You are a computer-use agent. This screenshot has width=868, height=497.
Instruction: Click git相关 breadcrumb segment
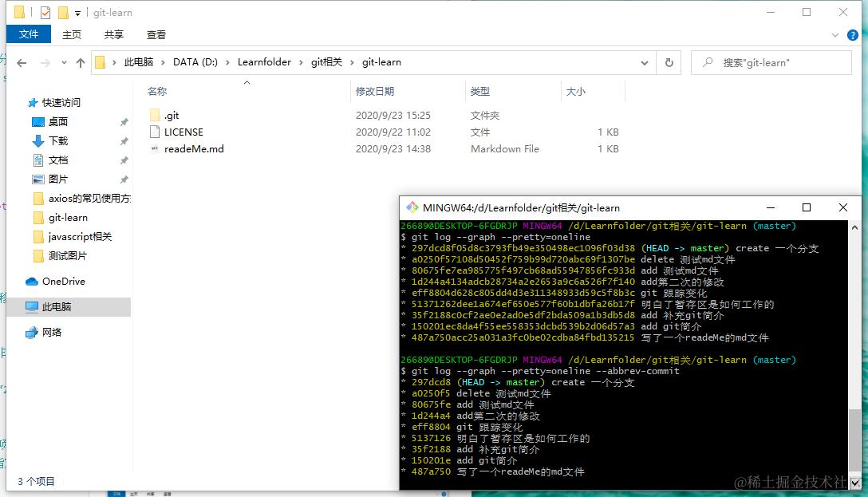coord(326,62)
